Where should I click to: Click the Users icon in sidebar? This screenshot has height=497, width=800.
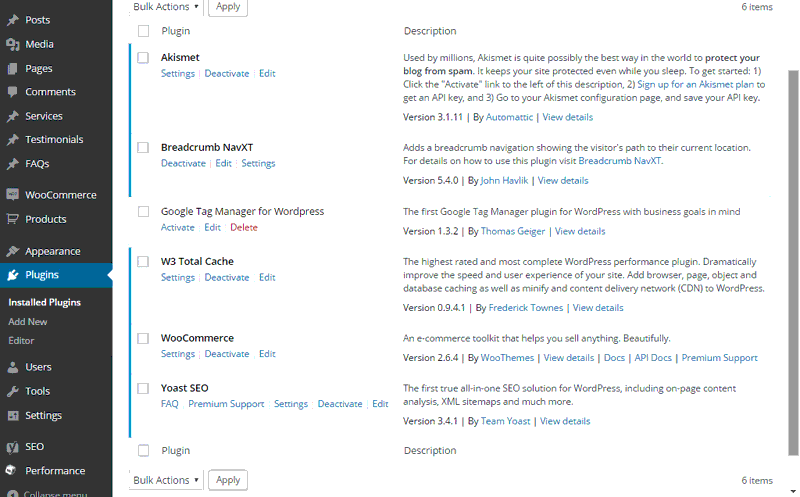tap(13, 367)
